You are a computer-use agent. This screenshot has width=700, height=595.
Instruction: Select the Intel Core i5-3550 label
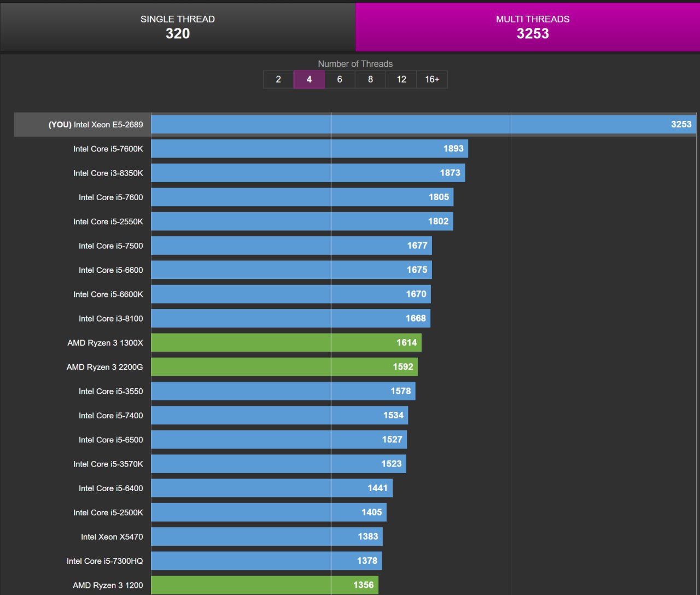(111, 391)
